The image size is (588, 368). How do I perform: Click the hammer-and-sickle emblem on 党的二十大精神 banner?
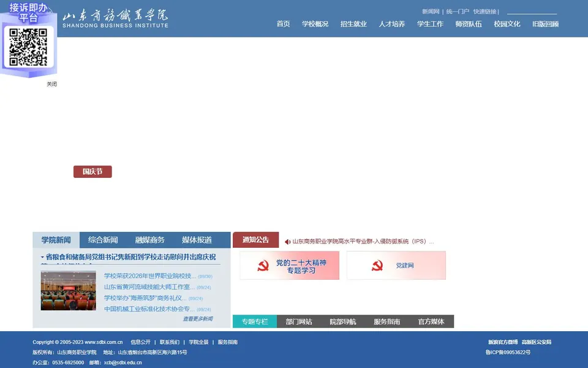tap(263, 266)
